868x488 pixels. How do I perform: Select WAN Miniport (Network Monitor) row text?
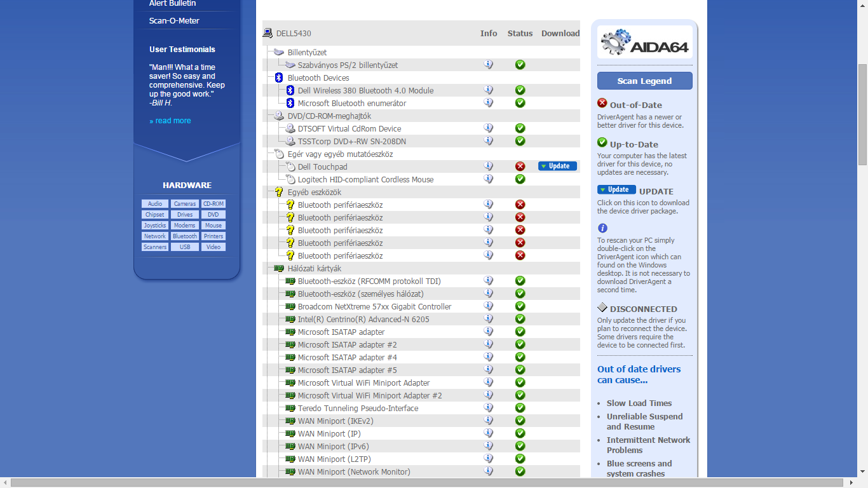(x=354, y=471)
